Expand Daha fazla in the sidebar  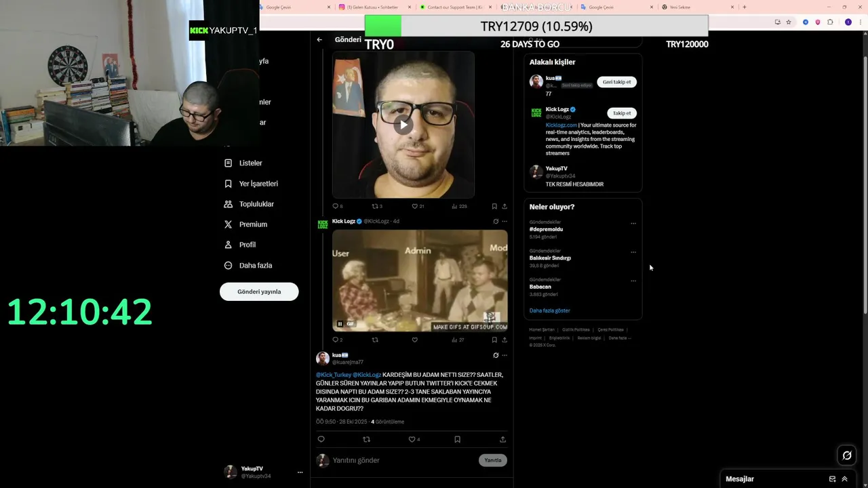[248, 266]
